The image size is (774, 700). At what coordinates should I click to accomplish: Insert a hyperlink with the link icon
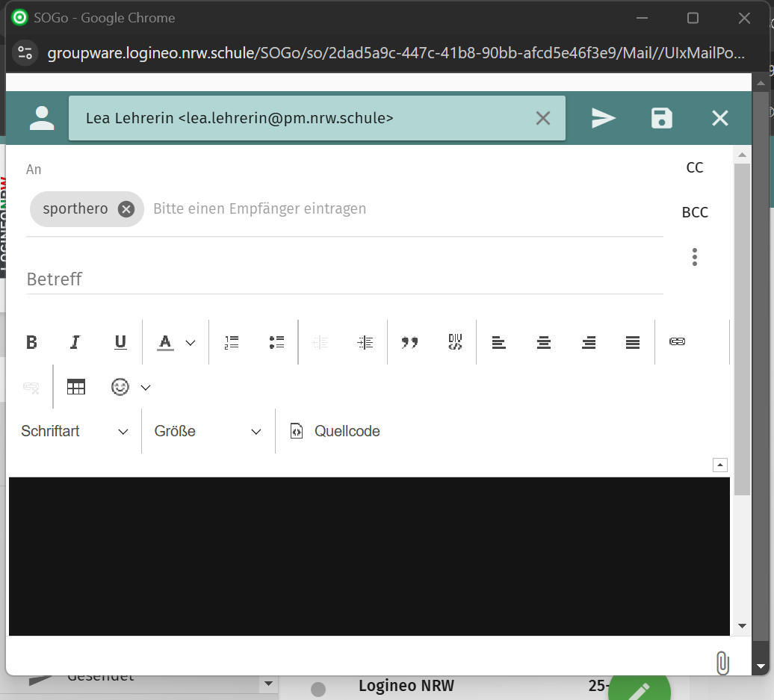tap(677, 342)
